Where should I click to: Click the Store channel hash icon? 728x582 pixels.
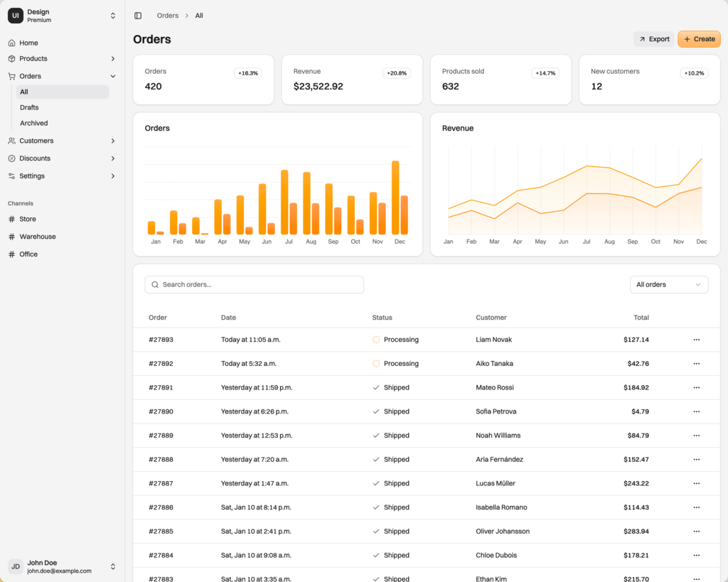[12, 219]
